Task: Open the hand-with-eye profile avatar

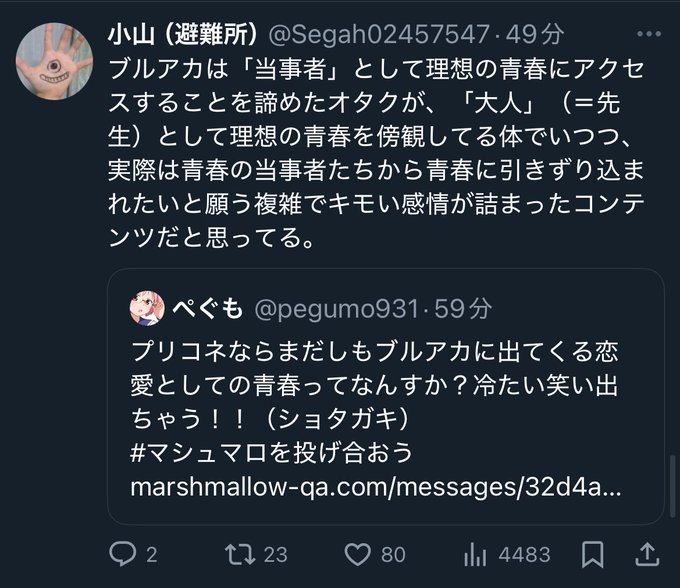Action: [x=54, y=59]
